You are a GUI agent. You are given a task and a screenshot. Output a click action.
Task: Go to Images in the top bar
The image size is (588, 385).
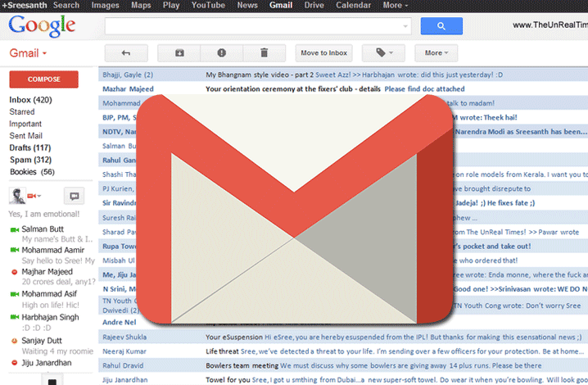(x=106, y=5)
